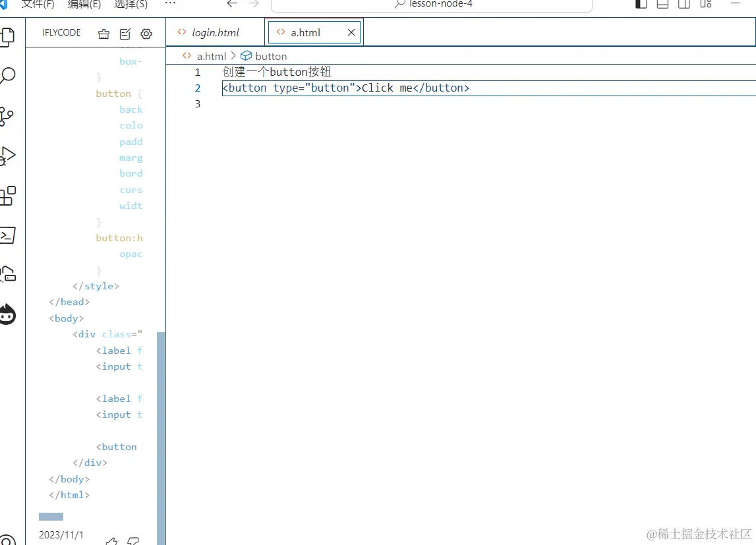
Task: Click a.html in the breadcrumb
Action: coord(211,57)
